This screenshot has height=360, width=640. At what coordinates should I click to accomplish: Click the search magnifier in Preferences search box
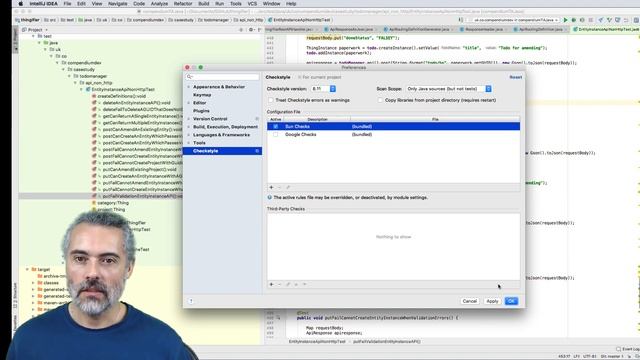pyautogui.click(x=189, y=77)
